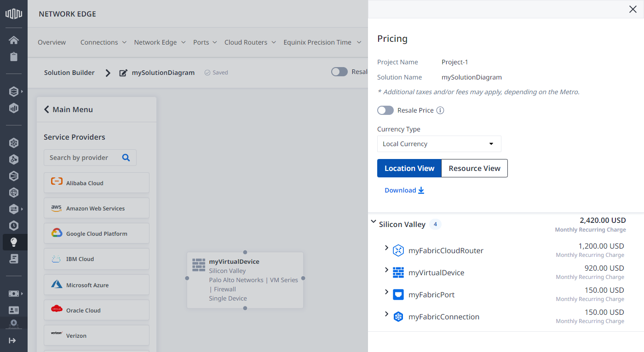Screen dimensions: 644x352
Task: Click the top connector dot of myVirtualDevice
Action: click(x=245, y=252)
